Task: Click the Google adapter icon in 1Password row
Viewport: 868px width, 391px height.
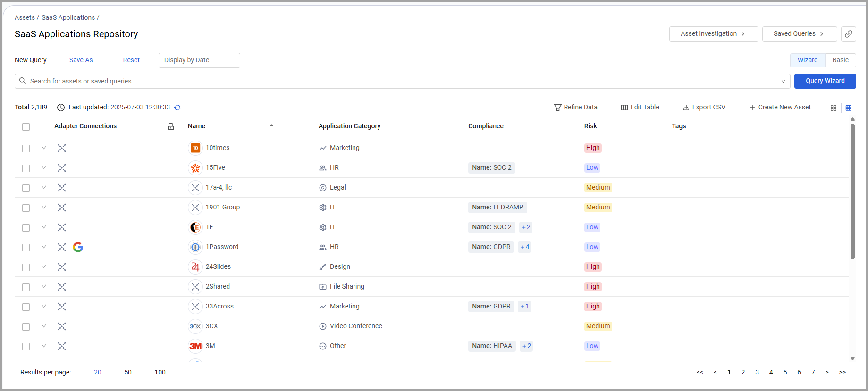Action: point(78,247)
